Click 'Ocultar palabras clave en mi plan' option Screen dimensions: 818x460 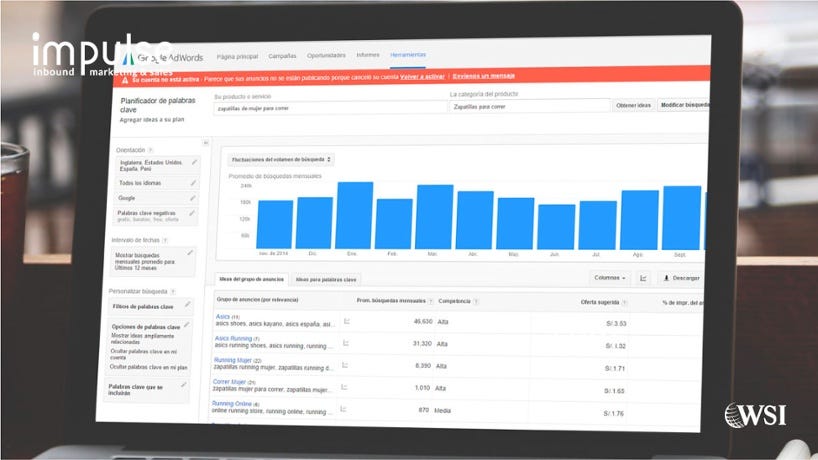coord(149,367)
